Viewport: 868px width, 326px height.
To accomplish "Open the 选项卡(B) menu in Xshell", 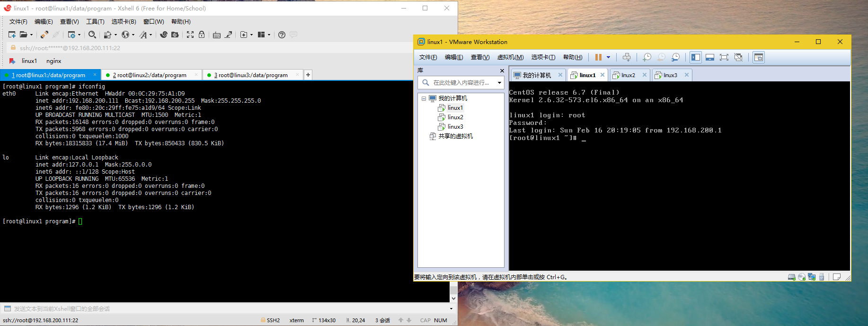I will (x=124, y=22).
